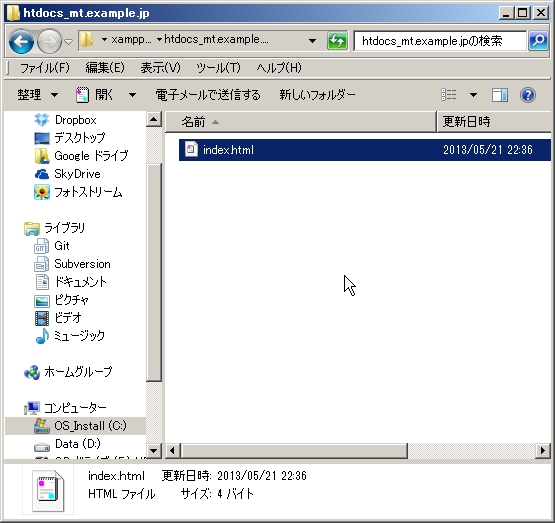This screenshot has width=555, height=523.
Task: Click 電子メールで送信する button
Action: (208, 95)
